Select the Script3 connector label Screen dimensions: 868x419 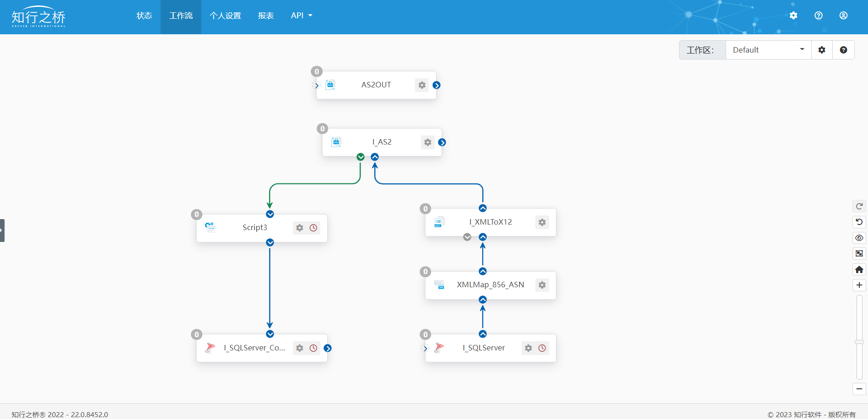pyautogui.click(x=255, y=227)
